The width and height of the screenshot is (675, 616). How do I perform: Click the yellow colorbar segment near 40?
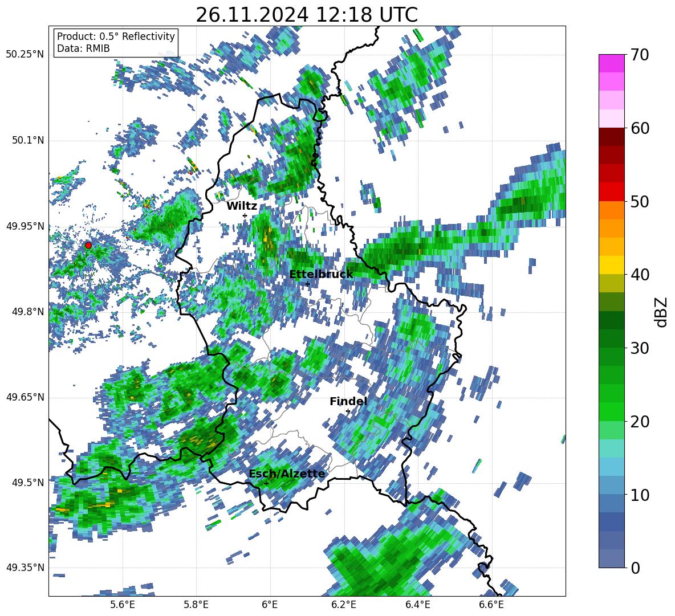(611, 265)
